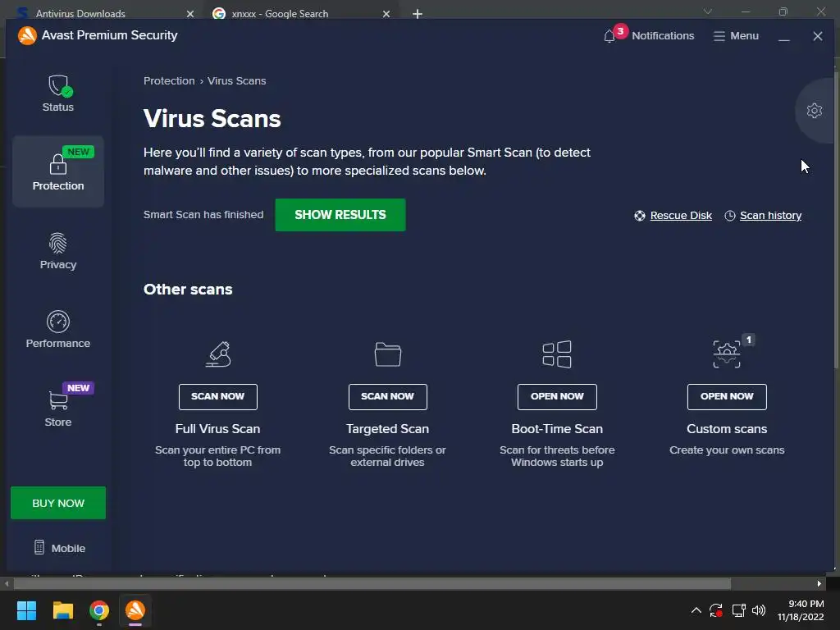Open the clock and date panel
Image resolution: width=840 pixels, height=630 pixels.
(801, 610)
